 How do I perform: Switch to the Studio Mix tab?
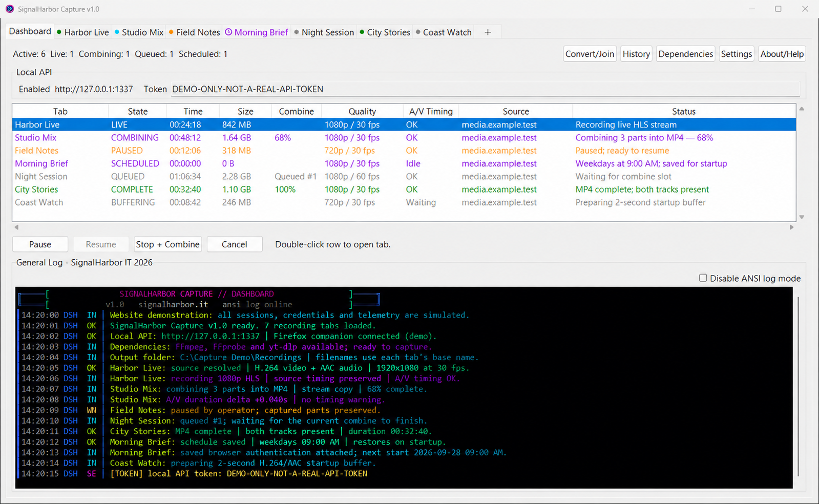pyautogui.click(x=139, y=32)
